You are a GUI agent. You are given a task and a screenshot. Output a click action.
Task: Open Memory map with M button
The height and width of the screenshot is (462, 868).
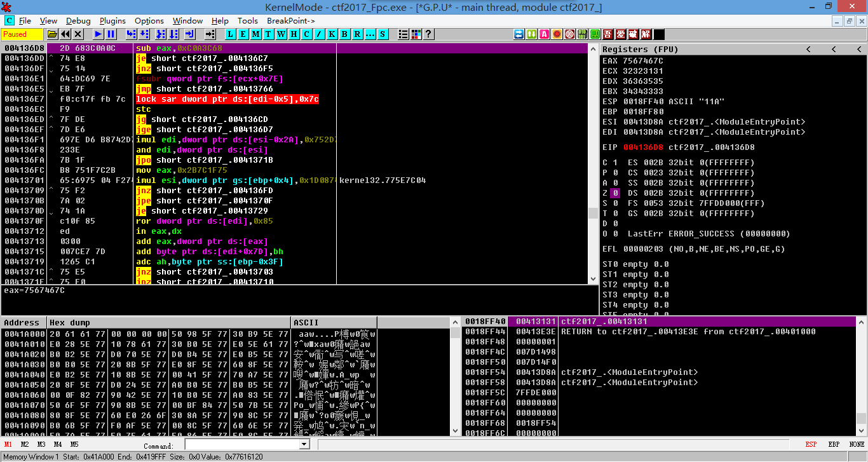pos(255,34)
